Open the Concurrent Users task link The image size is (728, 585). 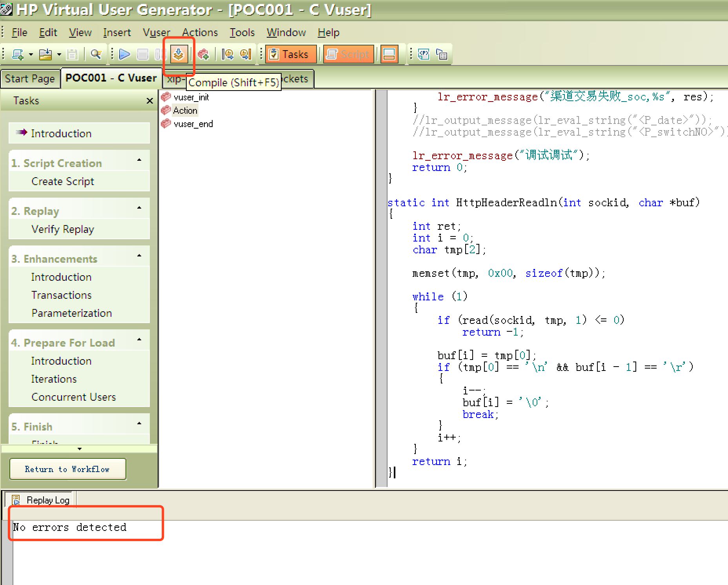(74, 397)
